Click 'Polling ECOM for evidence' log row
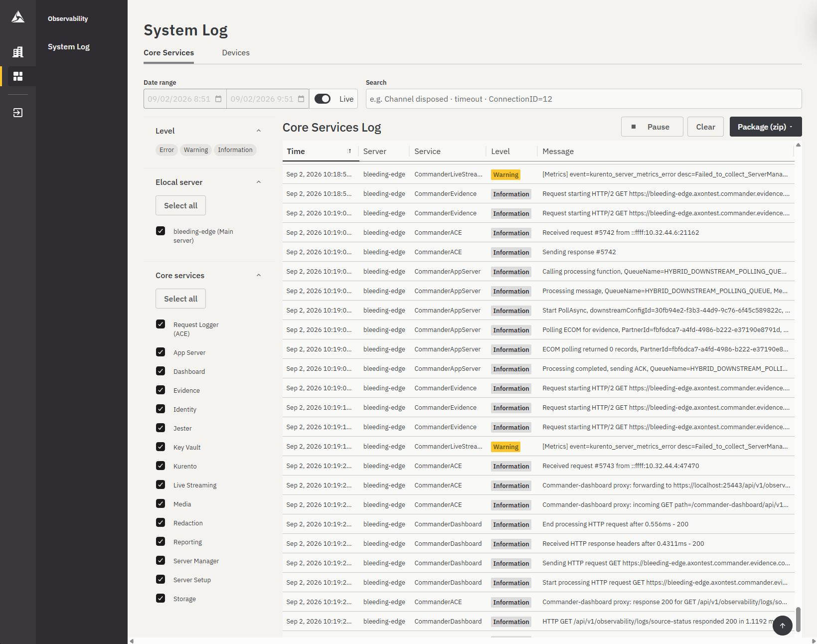The width and height of the screenshot is (817, 644). click(538, 329)
